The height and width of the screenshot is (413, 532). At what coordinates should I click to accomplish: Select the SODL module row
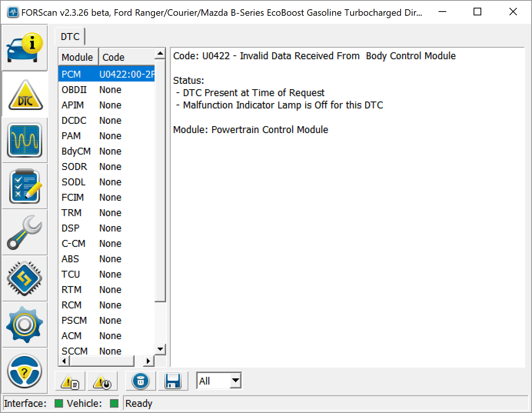[106, 182]
